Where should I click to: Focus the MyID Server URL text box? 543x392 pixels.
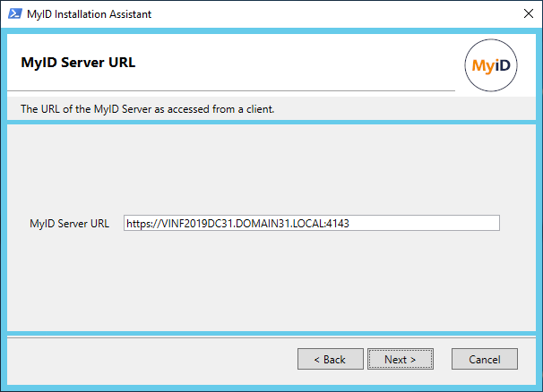[310, 224]
